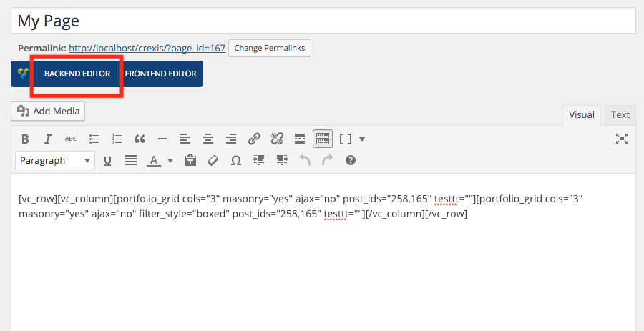
Task: Open the page permalink URL
Action: tap(147, 48)
